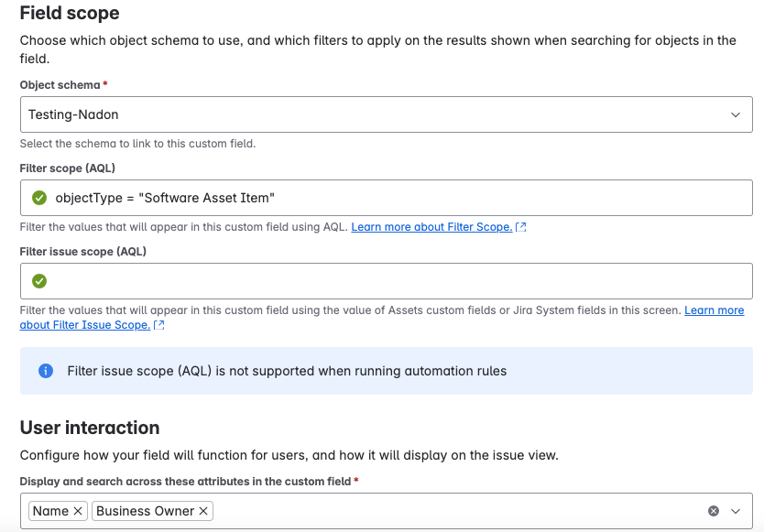Screen dimensions: 764x532
Task: Expand the attributes selection dropdown
Action: tap(736, 511)
